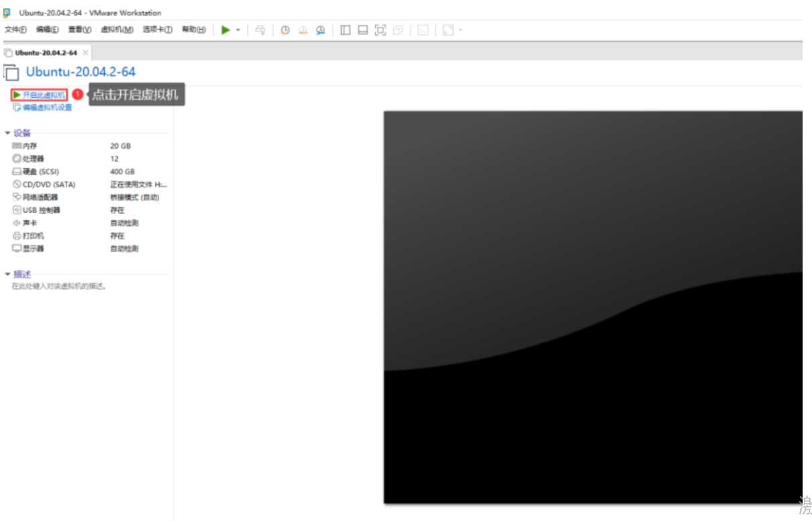This screenshot has width=812, height=521.
Task: Select the Ubuntu-20.04.2-64 tab
Action: click(x=46, y=52)
